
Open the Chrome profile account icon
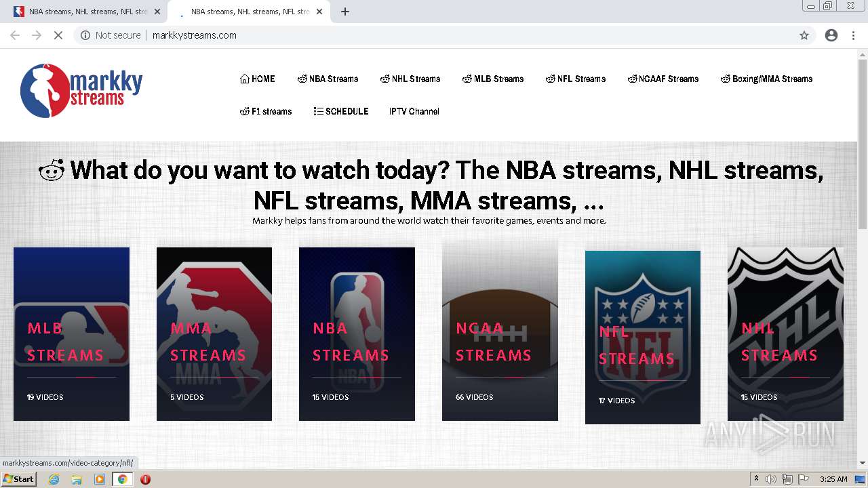click(x=831, y=35)
